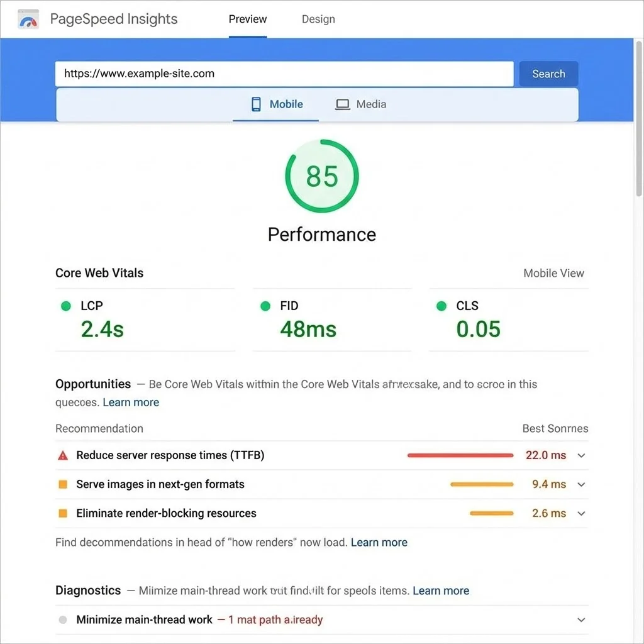The image size is (644, 644).
Task: Click the orange square icon for next-gen images
Action: 62,484
